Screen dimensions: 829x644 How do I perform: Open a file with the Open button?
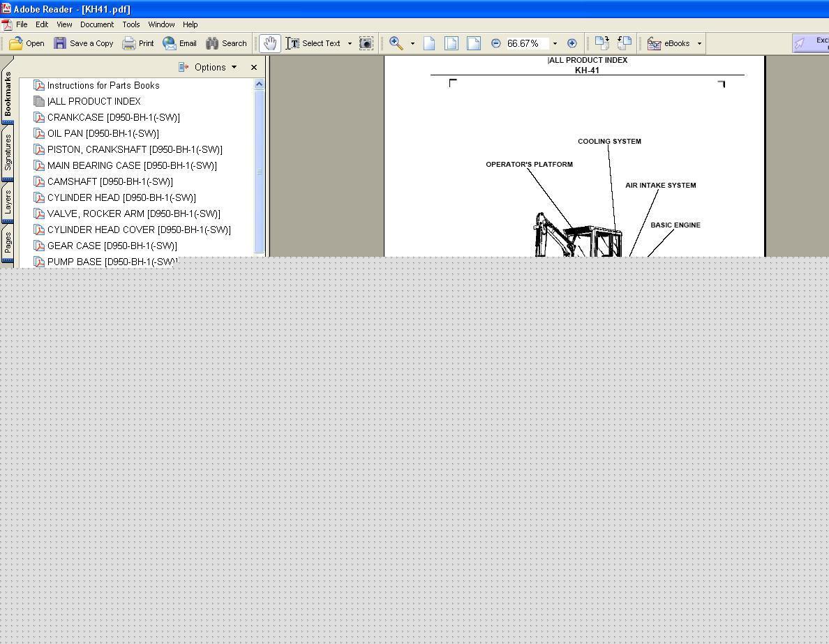click(27, 43)
